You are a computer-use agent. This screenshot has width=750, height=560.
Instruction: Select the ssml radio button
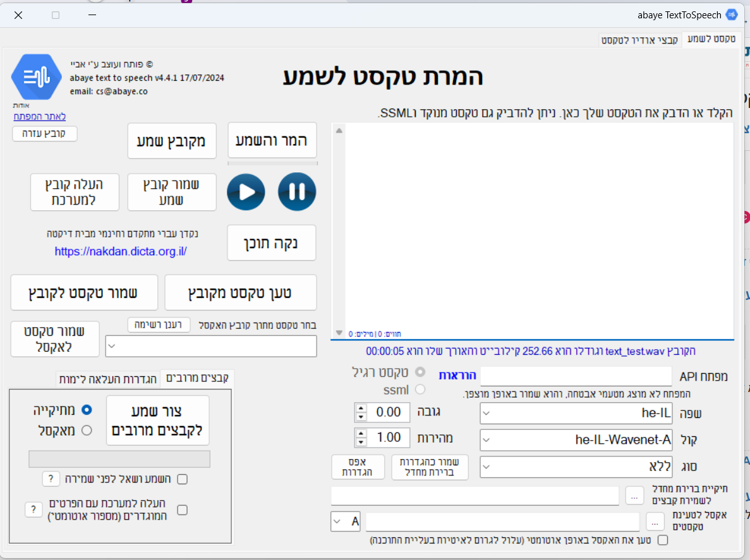coord(420,390)
